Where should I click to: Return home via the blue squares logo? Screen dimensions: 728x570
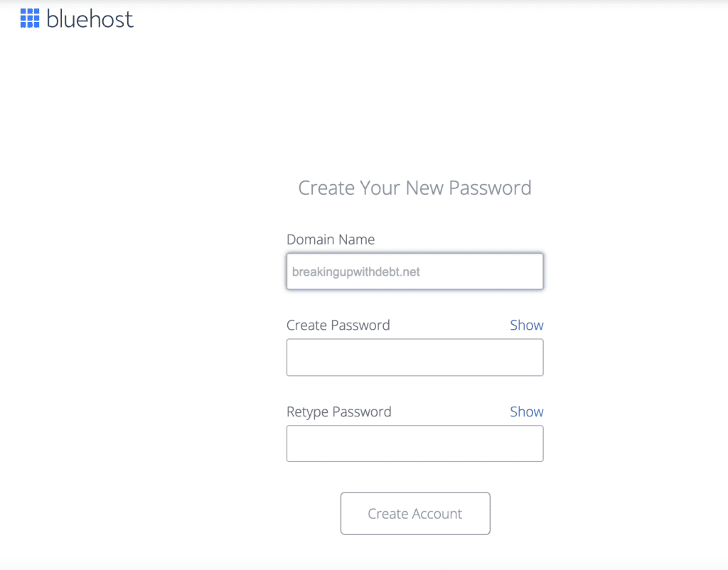pyautogui.click(x=30, y=18)
